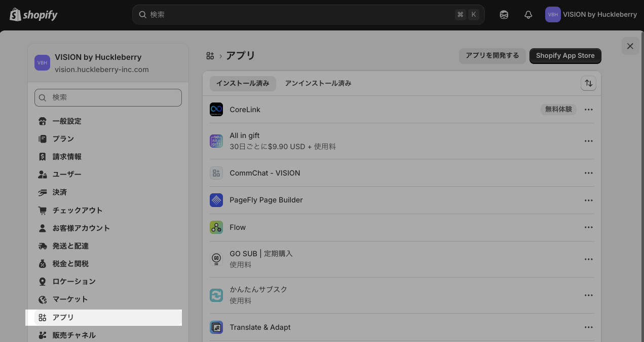Click アプリを開発する button
Viewport: 644px width, 342px height.
[493, 56]
